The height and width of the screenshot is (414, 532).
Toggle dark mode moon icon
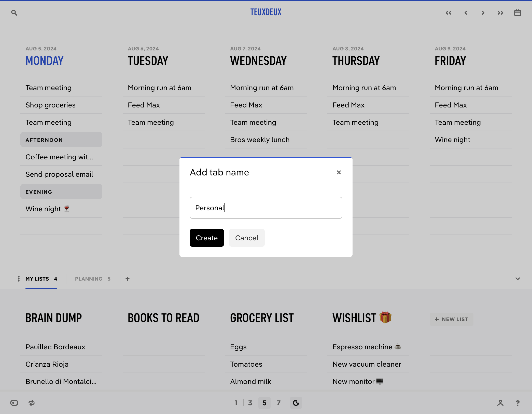[296, 403]
